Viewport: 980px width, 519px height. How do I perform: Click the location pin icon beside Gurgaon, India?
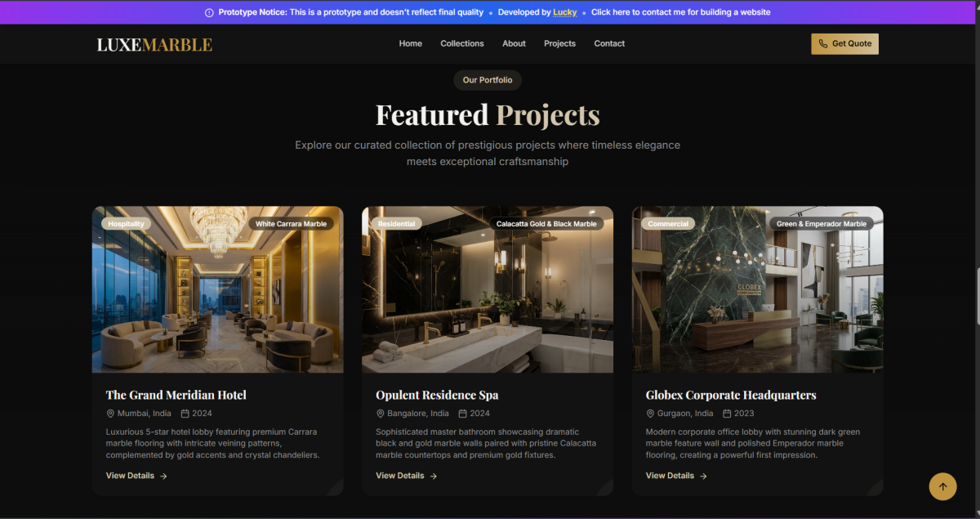pos(650,414)
